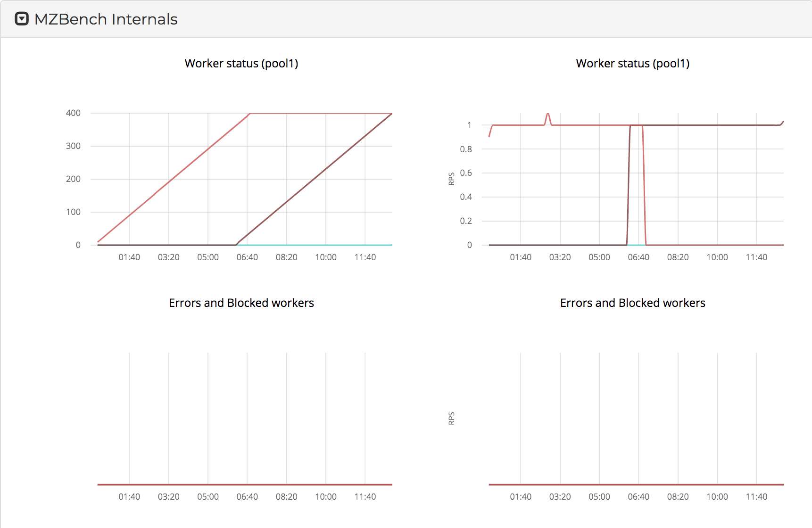Image resolution: width=812 pixels, height=528 pixels.
Task: Collapse the MZBench Internals section icon
Action: point(22,19)
